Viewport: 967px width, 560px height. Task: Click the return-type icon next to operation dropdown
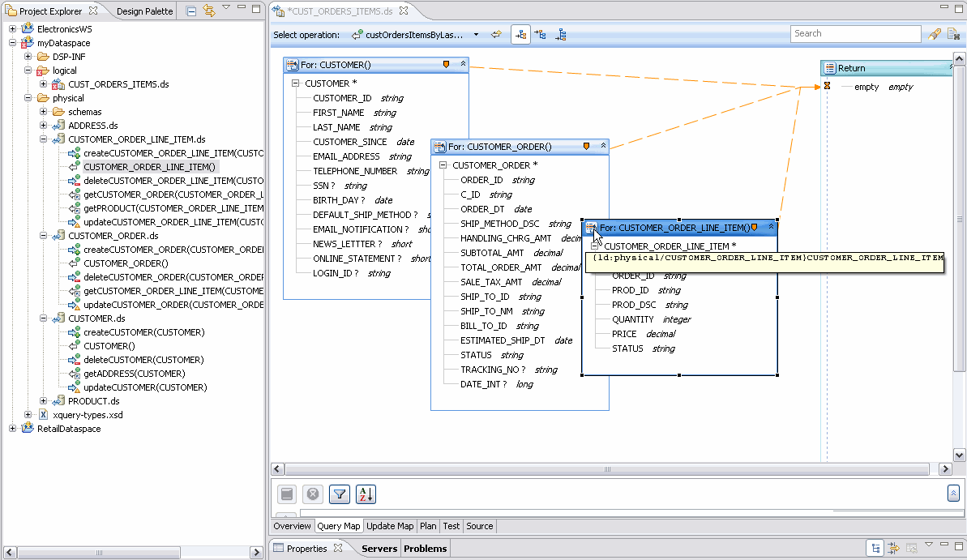point(496,35)
